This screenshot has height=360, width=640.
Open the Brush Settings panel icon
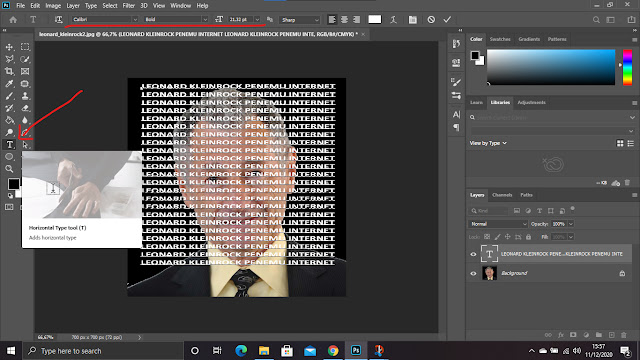click(x=456, y=82)
